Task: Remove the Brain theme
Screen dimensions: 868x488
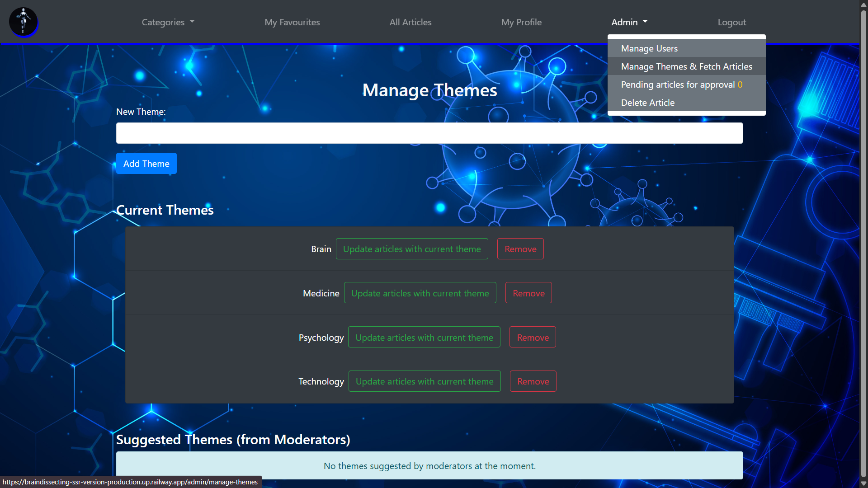Action: tap(520, 249)
